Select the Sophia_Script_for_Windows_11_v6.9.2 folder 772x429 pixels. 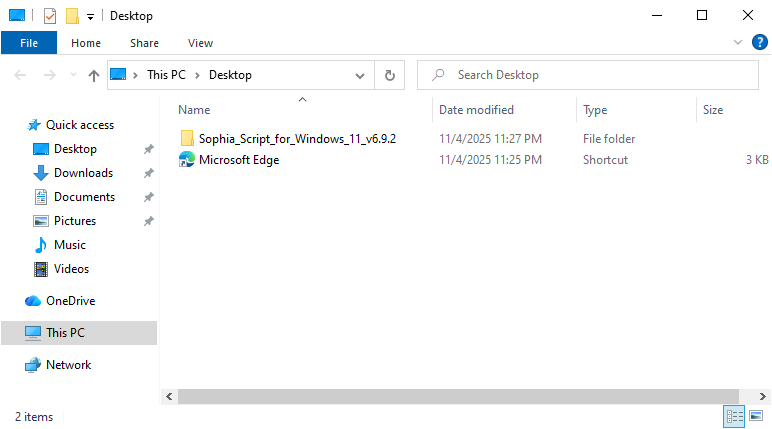pos(297,139)
